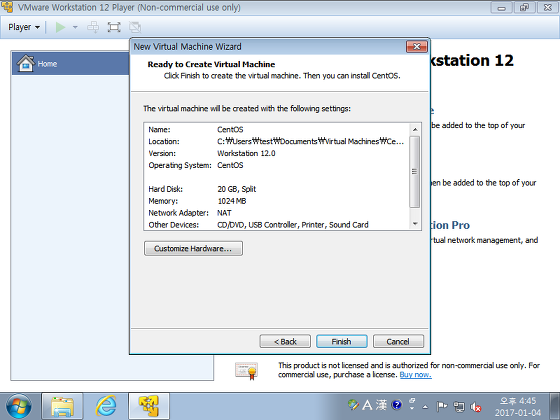Click the IME 'A' input mode icon
Screen dimensions: 560x420
click(x=367, y=405)
